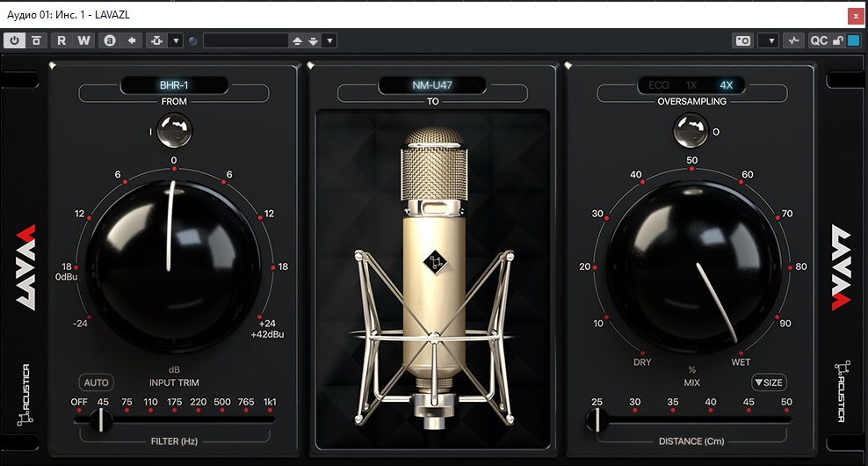Close the LAVAZL plug-in window

[x=856, y=16]
